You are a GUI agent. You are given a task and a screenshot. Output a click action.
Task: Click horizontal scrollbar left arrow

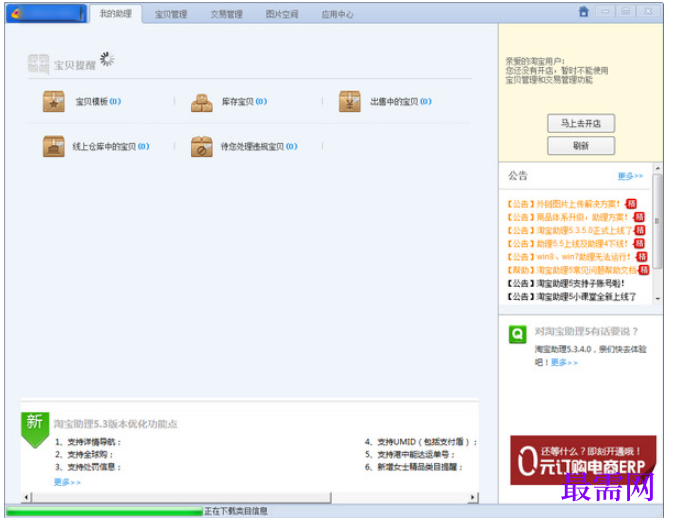pyautogui.click(x=27, y=497)
